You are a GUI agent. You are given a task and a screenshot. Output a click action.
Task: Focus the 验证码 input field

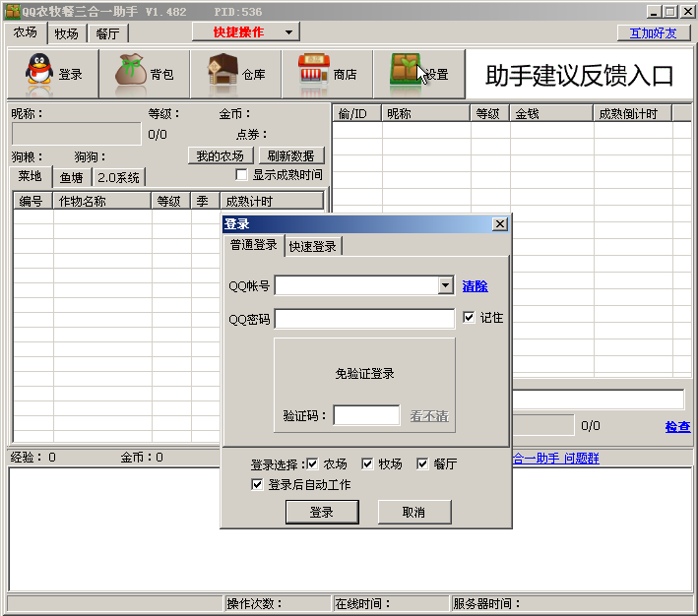click(366, 415)
